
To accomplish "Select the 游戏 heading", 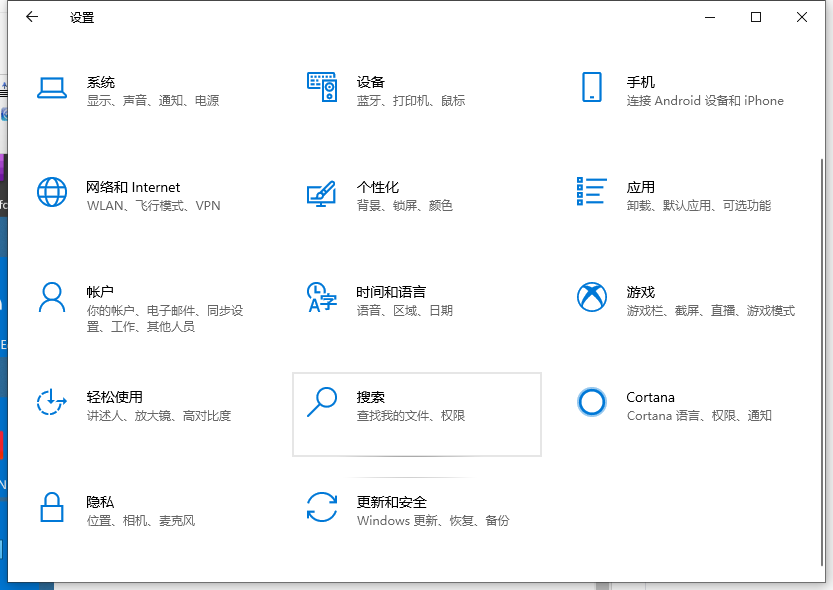I will pyautogui.click(x=640, y=292).
